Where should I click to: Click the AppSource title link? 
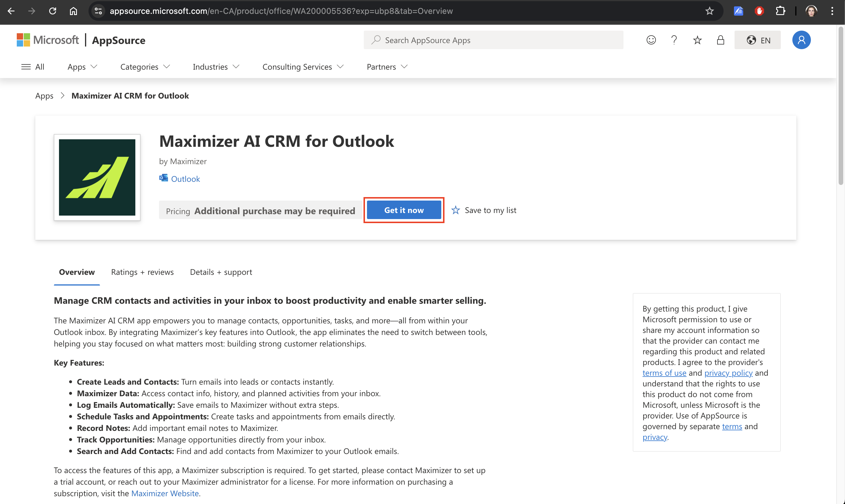[x=119, y=40]
